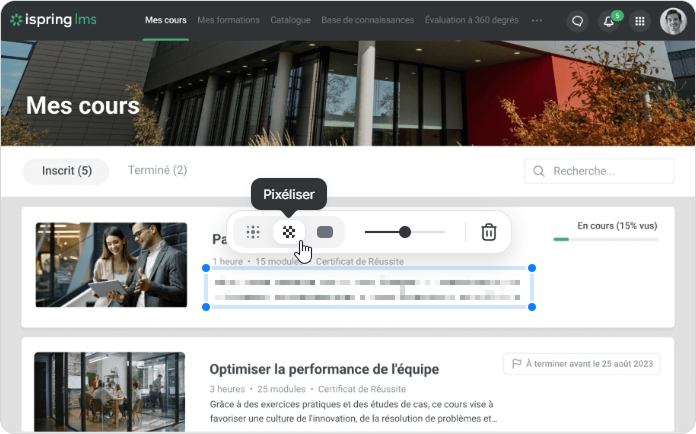Go to Catalogue in navigation
The image size is (696, 434).
pos(290,20)
